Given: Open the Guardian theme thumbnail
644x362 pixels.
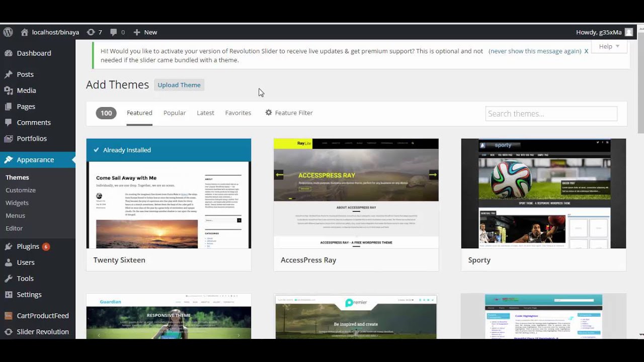Looking at the screenshot, I should point(169,316).
